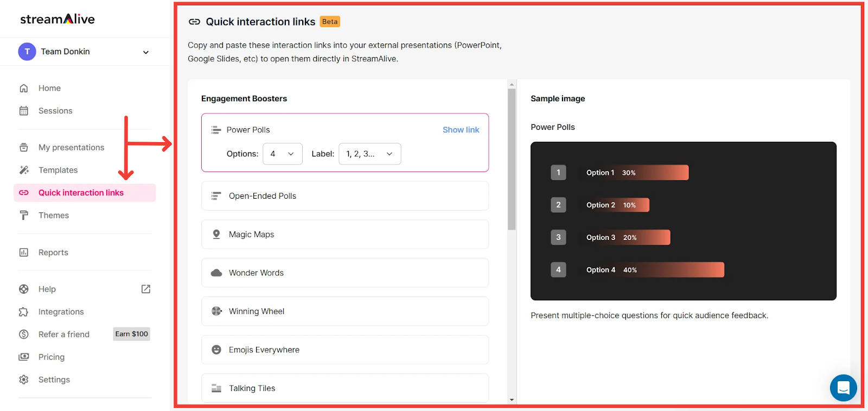
Task: Expand the Team Donkin team switcher
Action: (145, 52)
